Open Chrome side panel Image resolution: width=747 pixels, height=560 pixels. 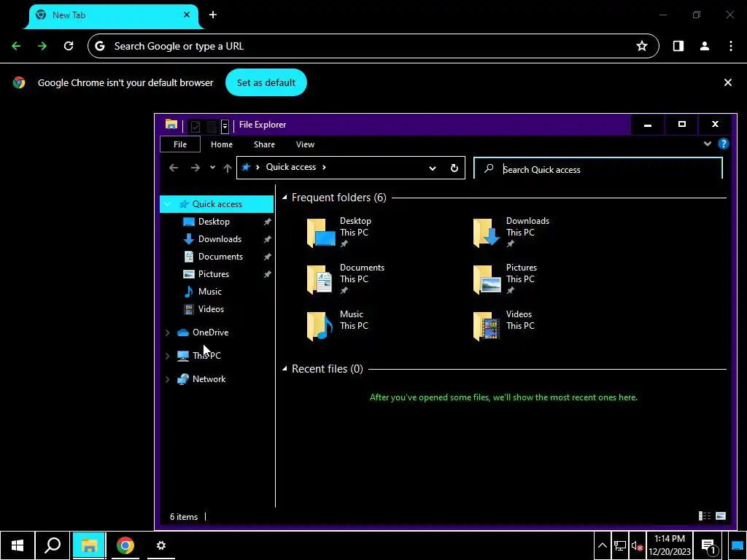pos(678,46)
